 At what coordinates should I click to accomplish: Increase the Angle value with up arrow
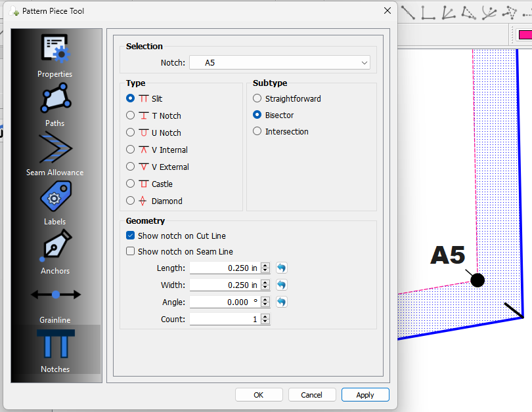pyautogui.click(x=265, y=299)
